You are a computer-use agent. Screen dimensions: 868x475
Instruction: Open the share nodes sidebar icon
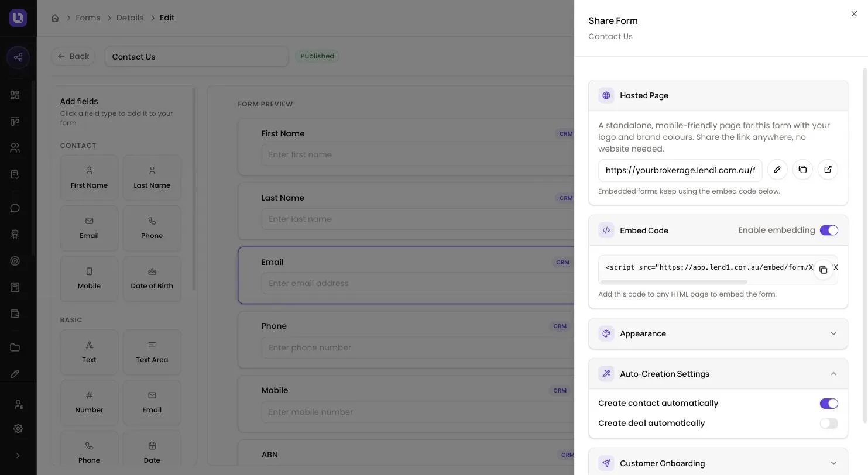point(18,57)
